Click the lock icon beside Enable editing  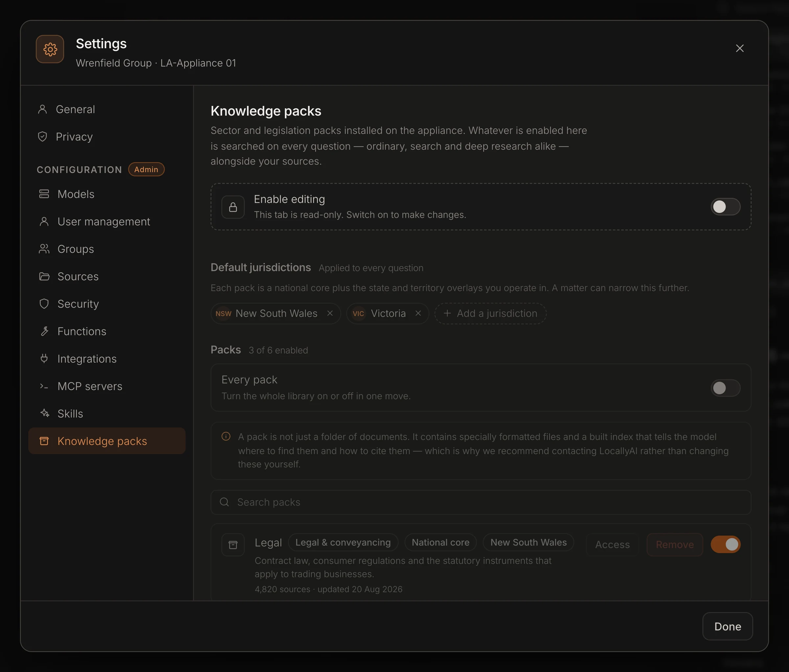[233, 207]
